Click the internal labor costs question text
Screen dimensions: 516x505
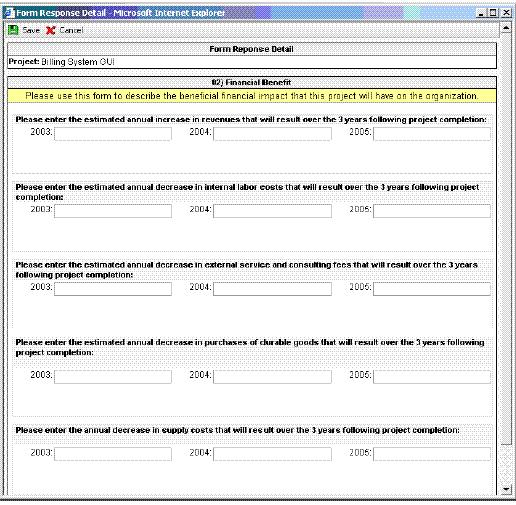click(247, 192)
